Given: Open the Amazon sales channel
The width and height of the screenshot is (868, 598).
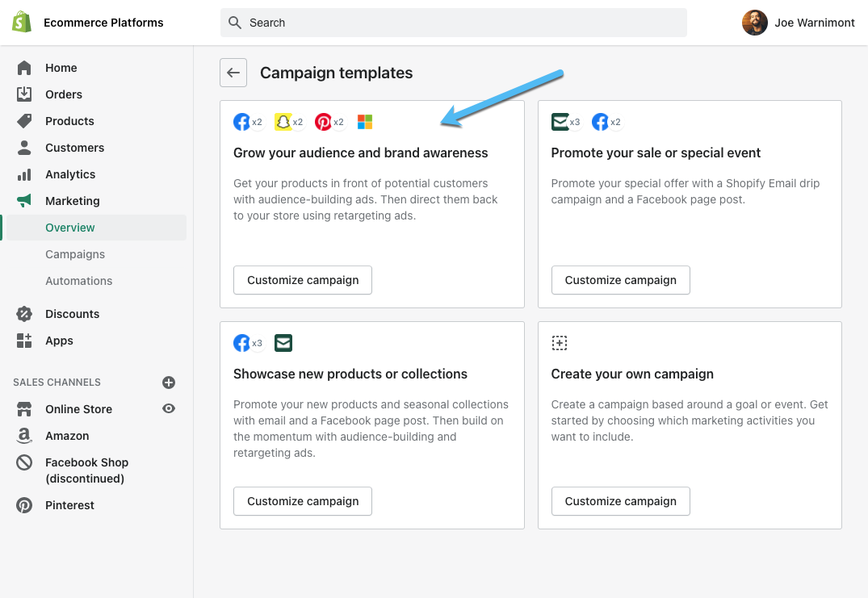Looking at the screenshot, I should coord(67,436).
